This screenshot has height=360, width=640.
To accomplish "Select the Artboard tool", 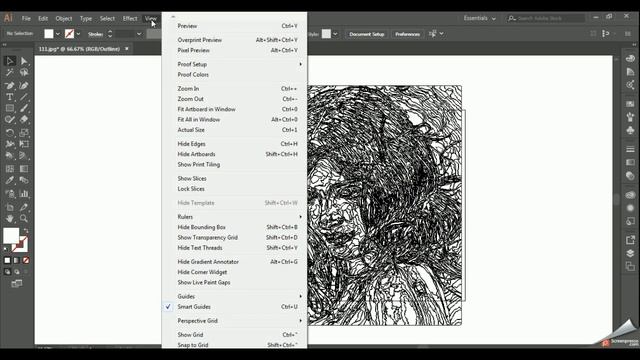I will click(10, 207).
